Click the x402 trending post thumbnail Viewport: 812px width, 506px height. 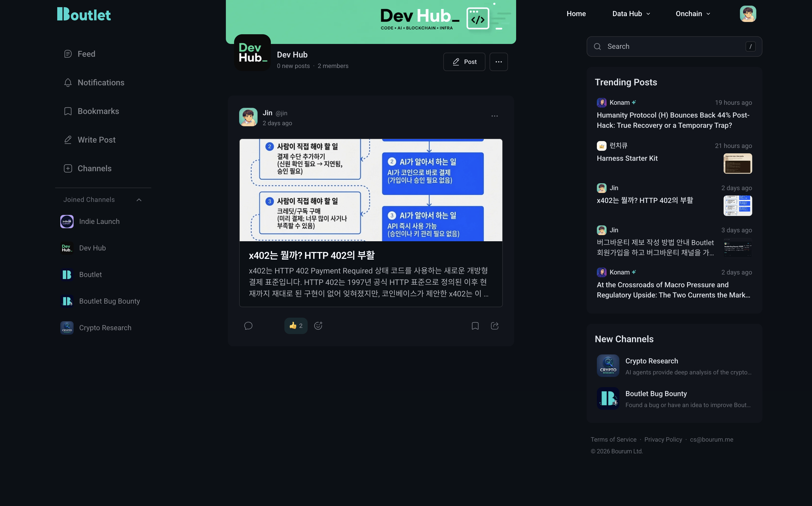[x=737, y=206]
